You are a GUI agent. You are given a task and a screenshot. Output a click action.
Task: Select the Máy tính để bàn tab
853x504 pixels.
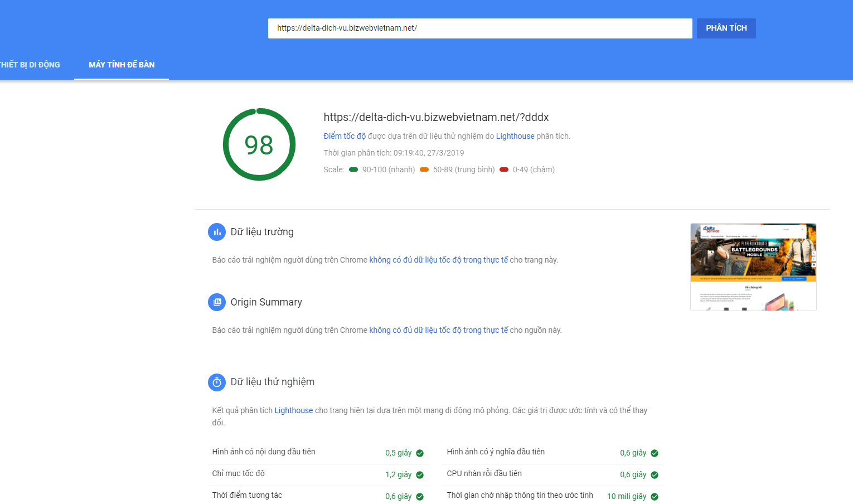coord(122,65)
